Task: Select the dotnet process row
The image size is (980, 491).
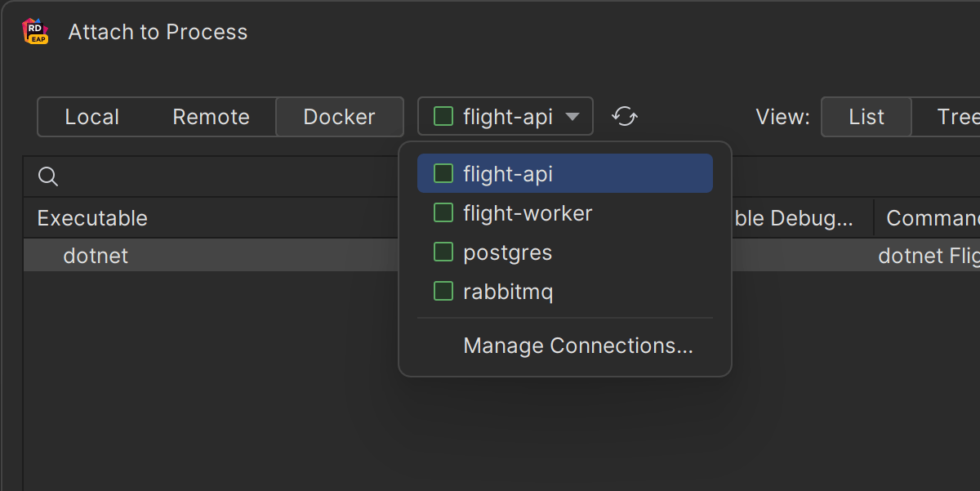Action: [x=96, y=256]
